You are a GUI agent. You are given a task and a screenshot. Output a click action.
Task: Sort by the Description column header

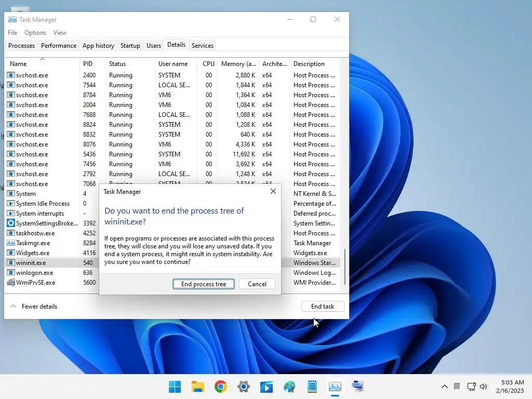[315, 63]
